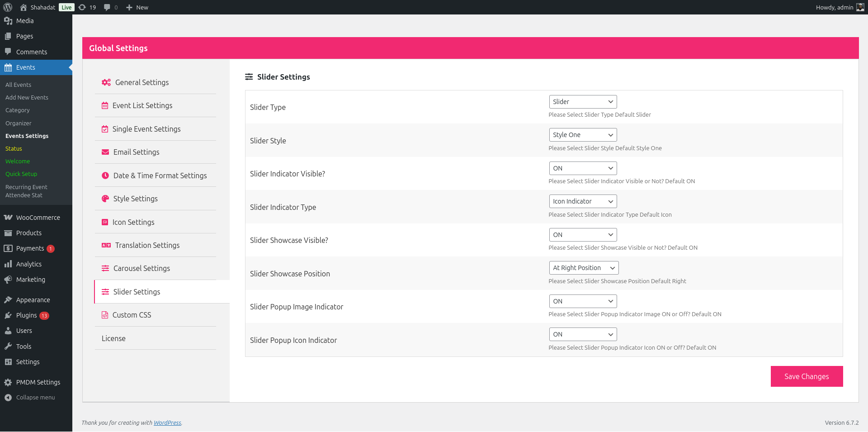The width and height of the screenshot is (868, 432).
Task: Click the Collapse menu arrow icon
Action: coord(8,398)
